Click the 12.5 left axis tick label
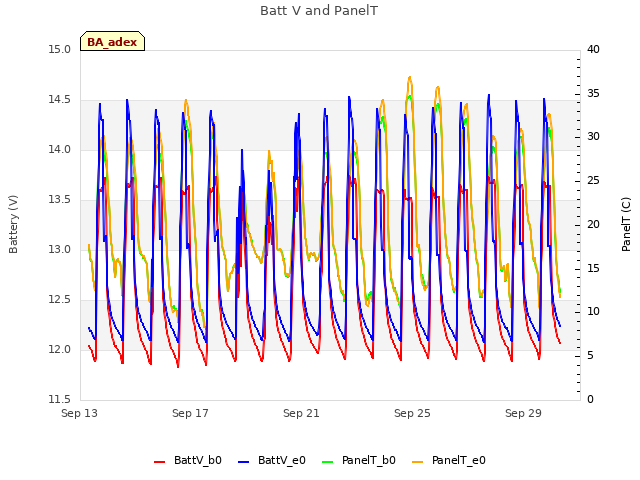 (60, 300)
